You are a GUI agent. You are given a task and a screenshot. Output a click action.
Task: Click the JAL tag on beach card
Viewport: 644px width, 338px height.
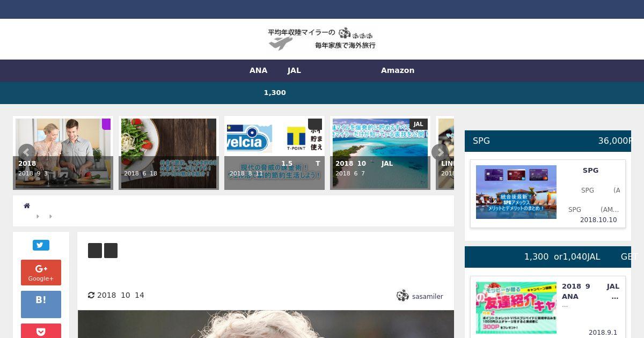click(418, 124)
